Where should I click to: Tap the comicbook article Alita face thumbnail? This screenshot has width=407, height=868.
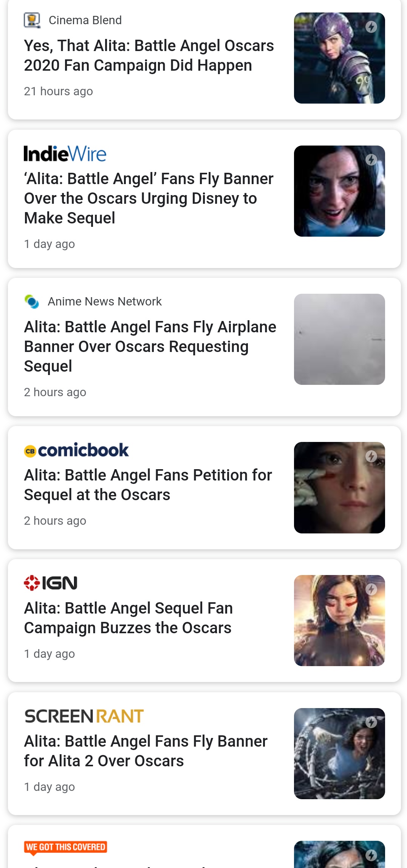click(x=339, y=487)
